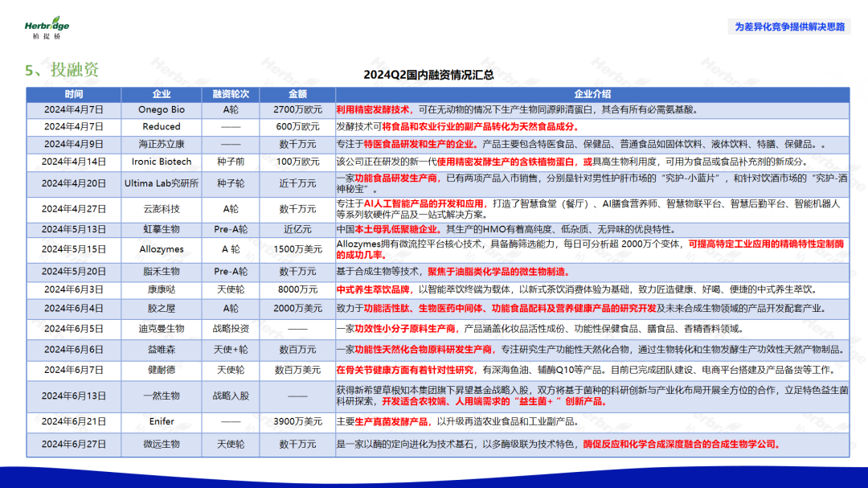The width and height of the screenshot is (868, 488).
Task: Select the date cell 2024年5月20日
Action: (x=74, y=272)
